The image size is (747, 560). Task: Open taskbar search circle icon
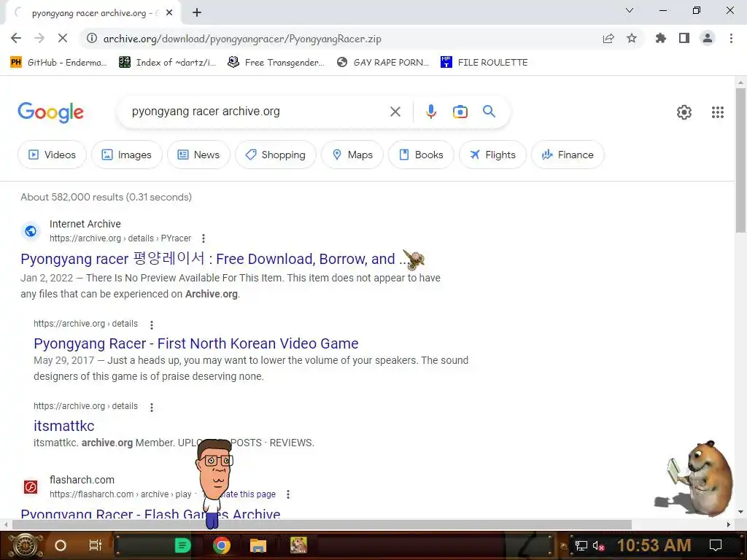[x=61, y=545]
